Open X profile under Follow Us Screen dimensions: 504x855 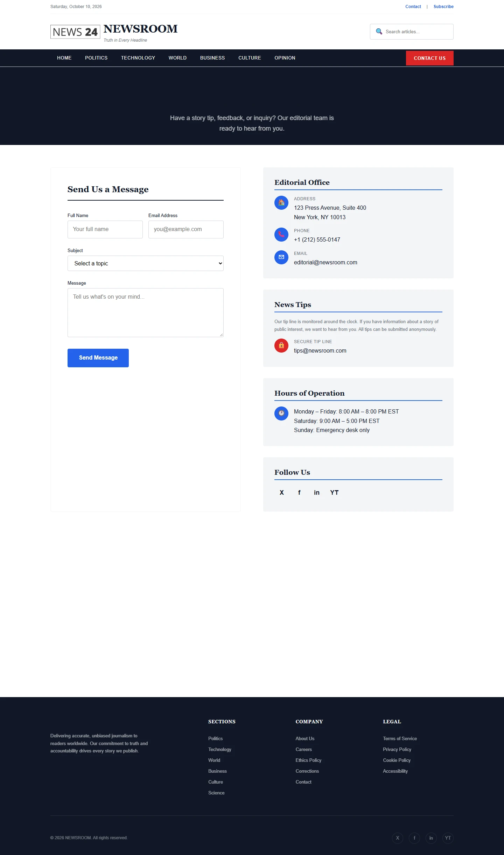click(x=282, y=493)
